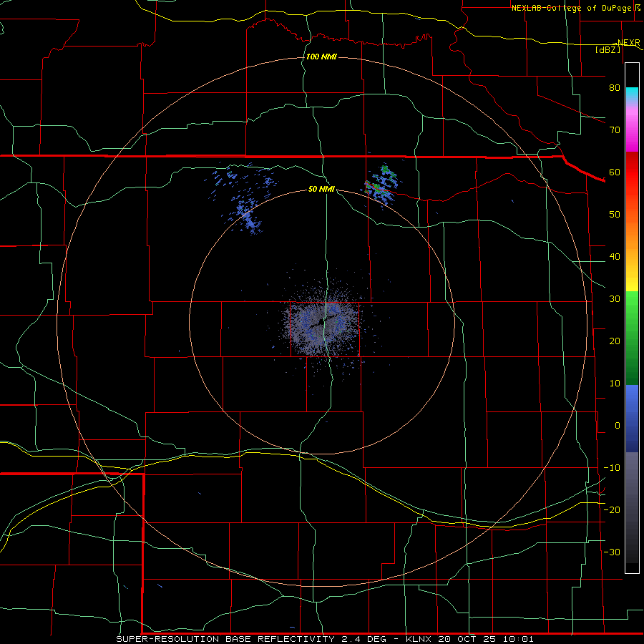644x644 pixels.
Task: Click the 40 value on the dBZ scale
Action: click(615, 257)
